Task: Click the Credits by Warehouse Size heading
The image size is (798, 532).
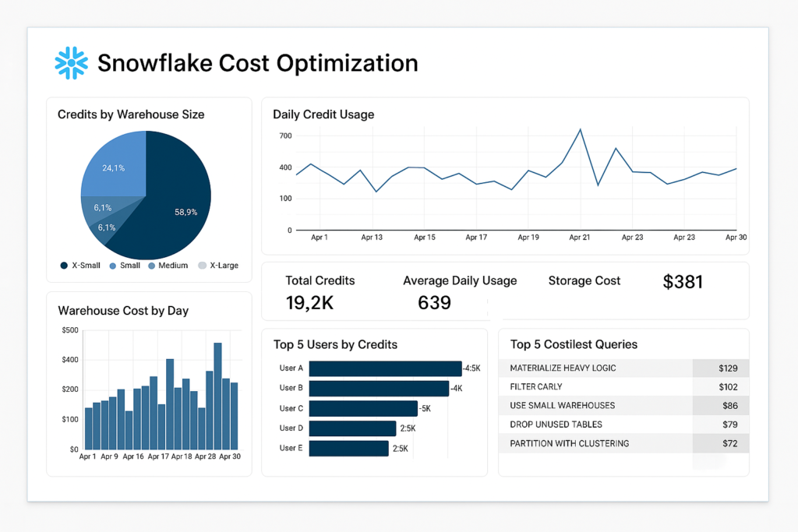Action: click(x=131, y=115)
